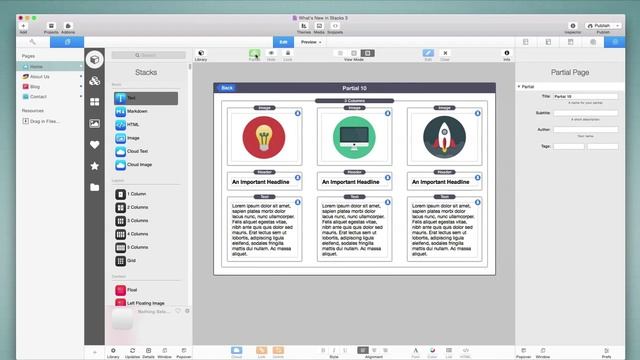Viewport: 640px width, 360px height.
Task: Click the partial Title input field
Action: pyautogui.click(x=585, y=96)
